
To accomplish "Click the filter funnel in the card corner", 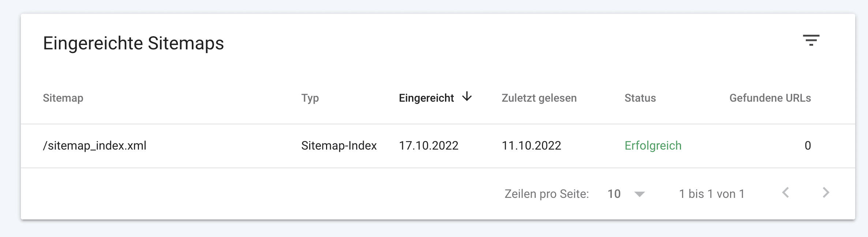I will coord(811,41).
